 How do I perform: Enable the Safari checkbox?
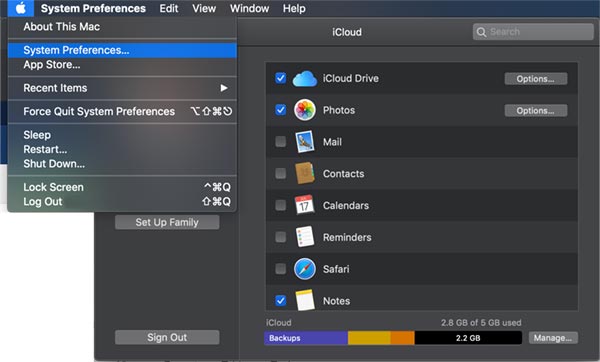[280, 269]
